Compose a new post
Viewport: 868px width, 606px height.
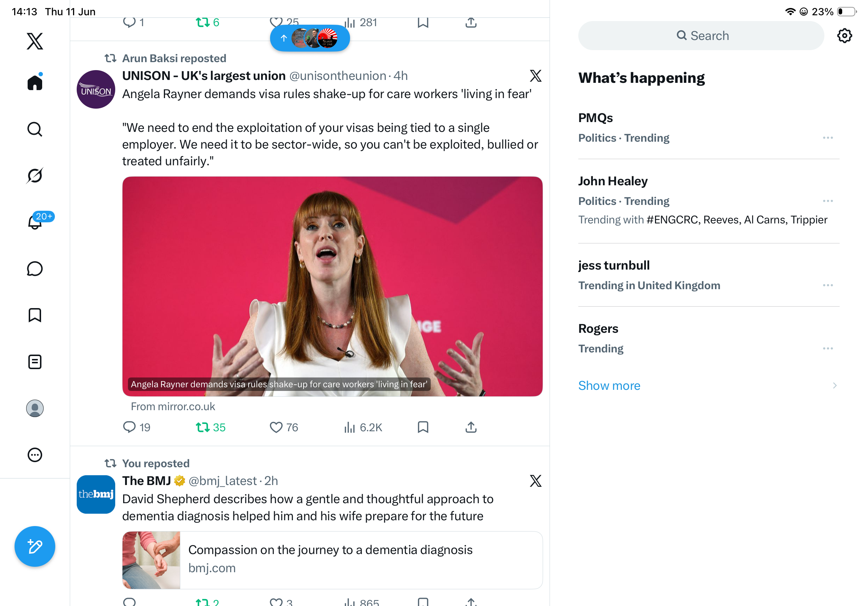tap(35, 546)
